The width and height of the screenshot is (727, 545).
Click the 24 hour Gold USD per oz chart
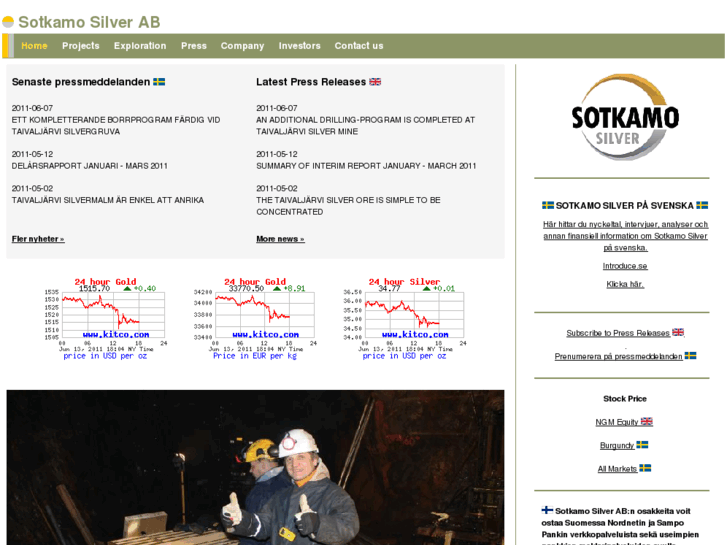(x=106, y=319)
